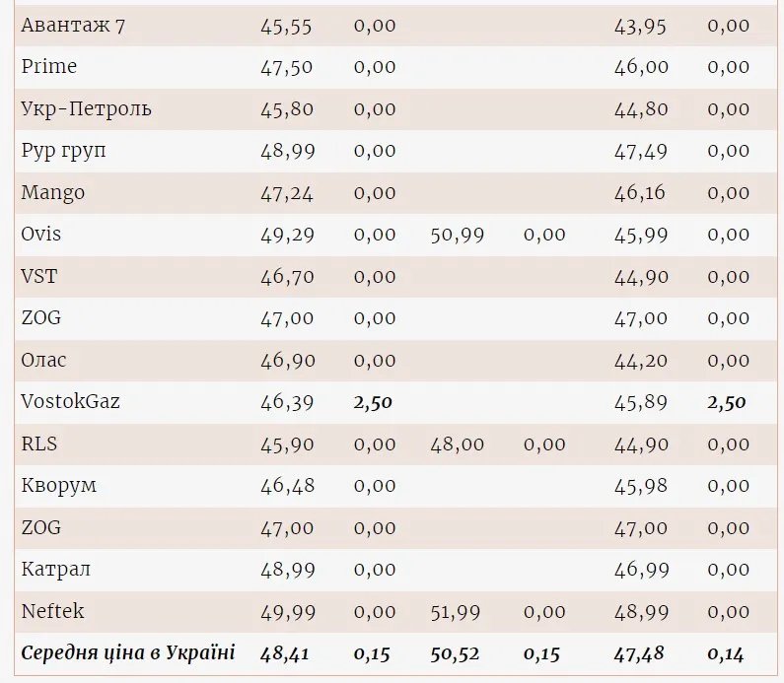Click Neftek station name
The image size is (784, 683).
(x=52, y=611)
